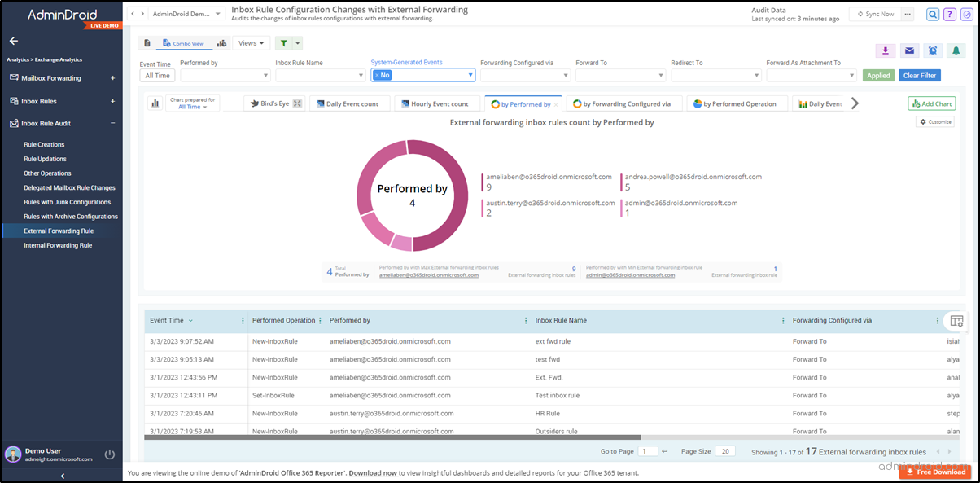Click the Sync Now button

point(875,13)
